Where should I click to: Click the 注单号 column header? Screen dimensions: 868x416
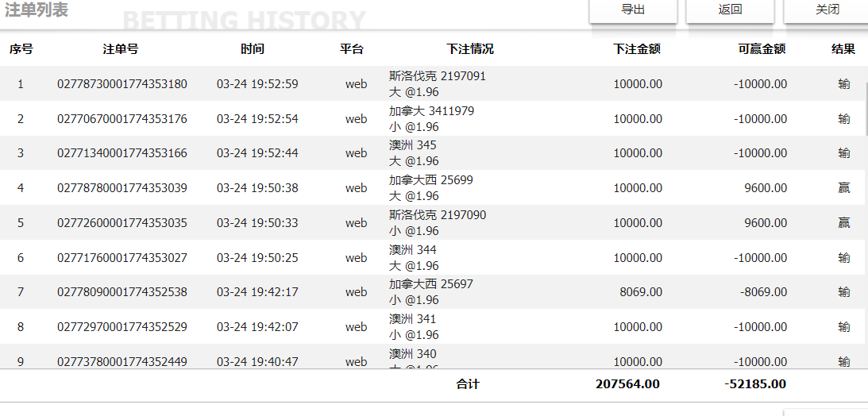tap(121, 49)
